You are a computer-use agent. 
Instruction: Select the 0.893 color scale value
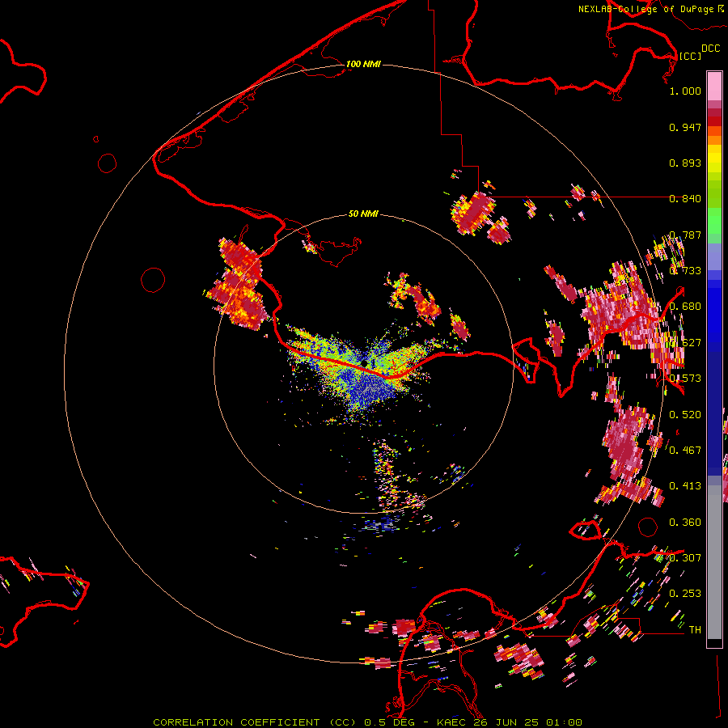[685, 163]
